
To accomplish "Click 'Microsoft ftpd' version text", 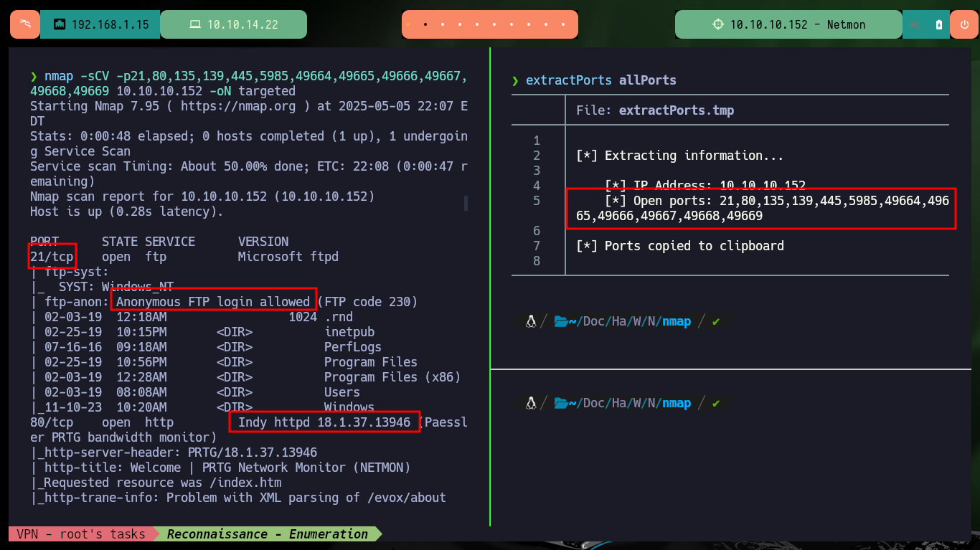I will pos(288,257).
